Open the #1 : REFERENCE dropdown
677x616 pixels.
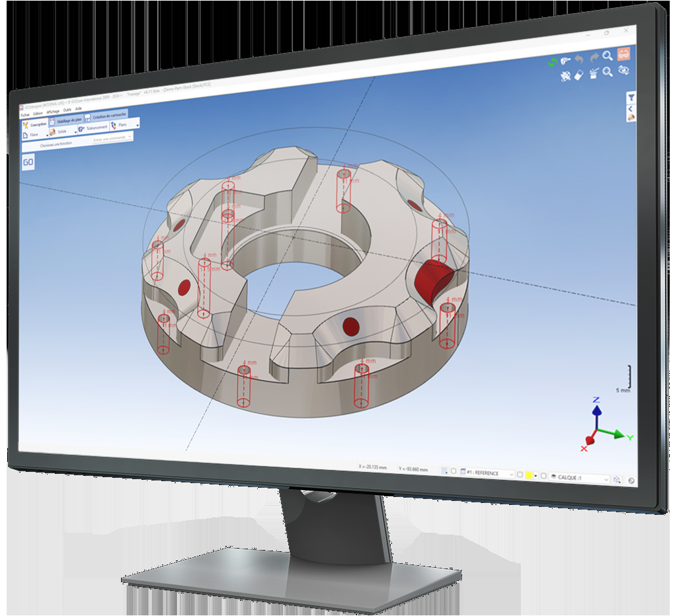511,475
